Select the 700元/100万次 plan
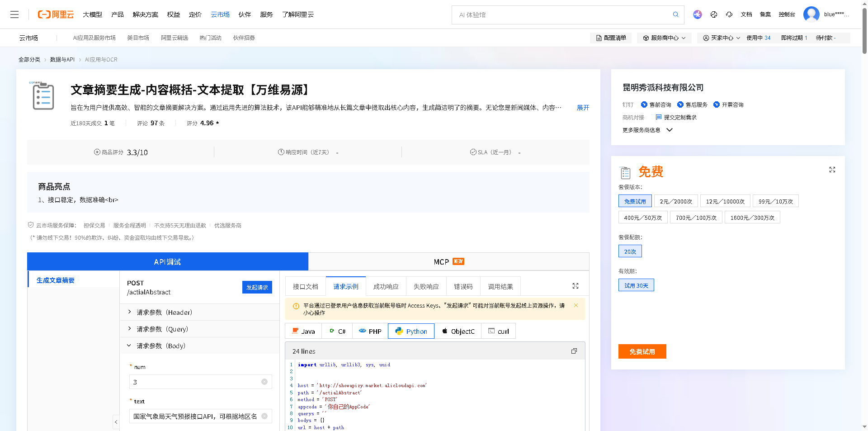 click(x=696, y=218)
